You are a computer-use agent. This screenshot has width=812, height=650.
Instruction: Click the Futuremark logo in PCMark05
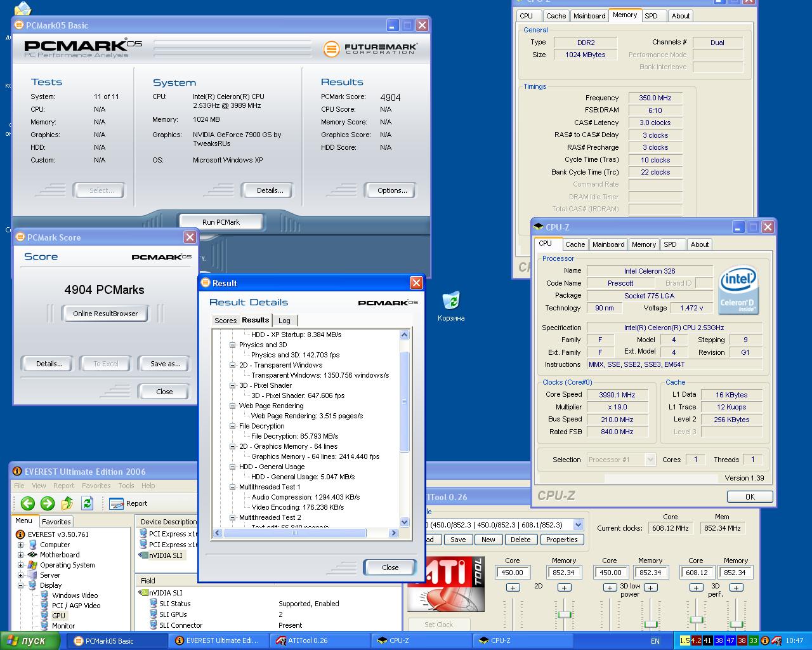coord(370,48)
